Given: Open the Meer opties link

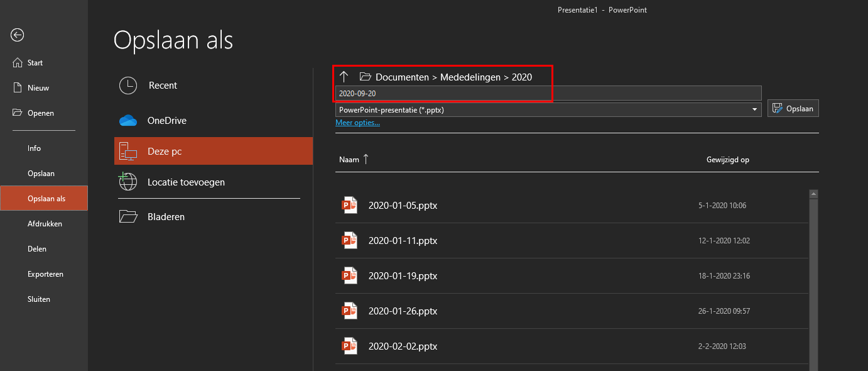Looking at the screenshot, I should click(357, 123).
